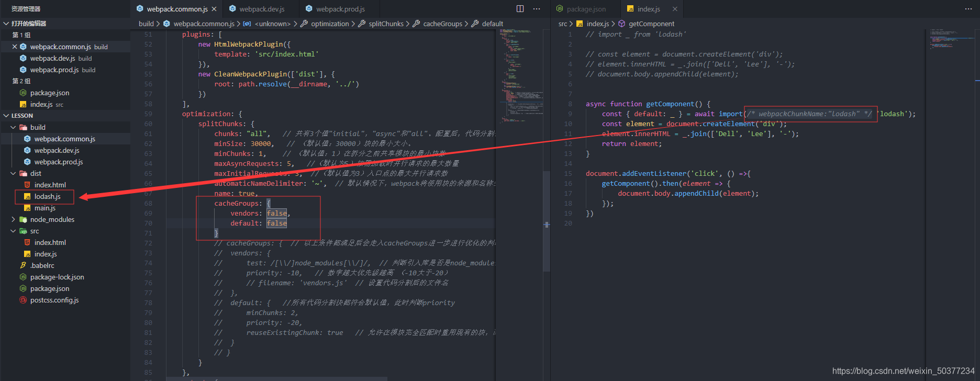Click the dist folder icon in explorer
The height and width of the screenshot is (381, 980).
pyautogui.click(x=23, y=173)
